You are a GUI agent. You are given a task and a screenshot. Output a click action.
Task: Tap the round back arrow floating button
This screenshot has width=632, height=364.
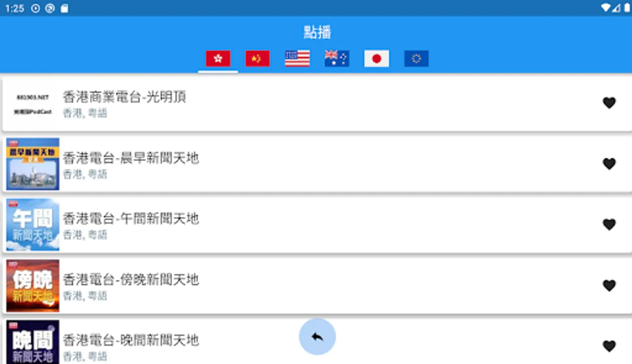(x=317, y=336)
